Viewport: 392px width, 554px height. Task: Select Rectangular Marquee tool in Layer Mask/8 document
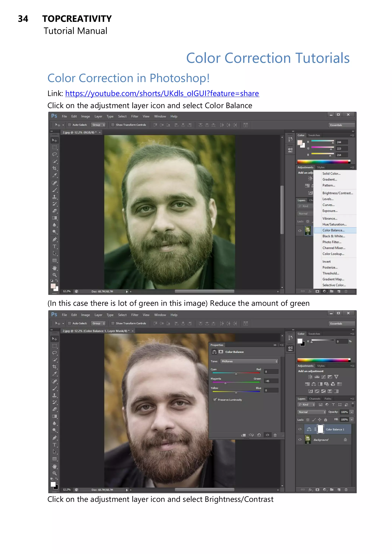[x=55, y=346]
